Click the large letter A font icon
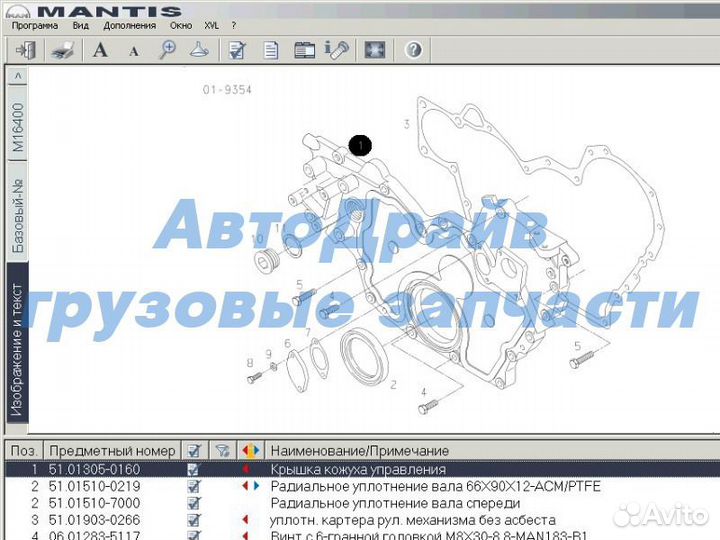Image resolution: width=720 pixels, height=540 pixels. 100,49
